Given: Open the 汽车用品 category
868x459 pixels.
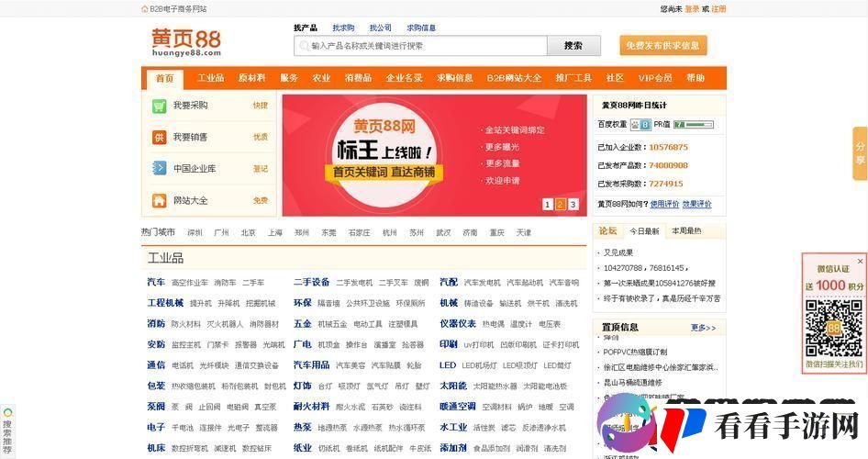Looking at the screenshot, I should tap(312, 365).
